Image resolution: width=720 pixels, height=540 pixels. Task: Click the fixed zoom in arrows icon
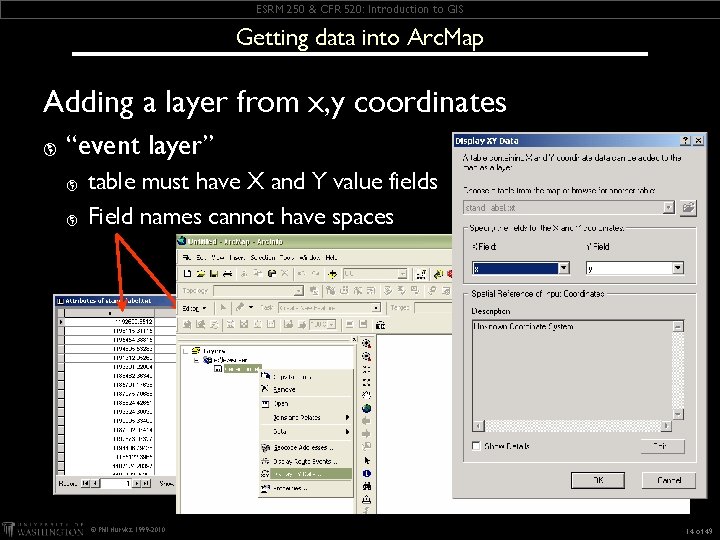pos(366,369)
